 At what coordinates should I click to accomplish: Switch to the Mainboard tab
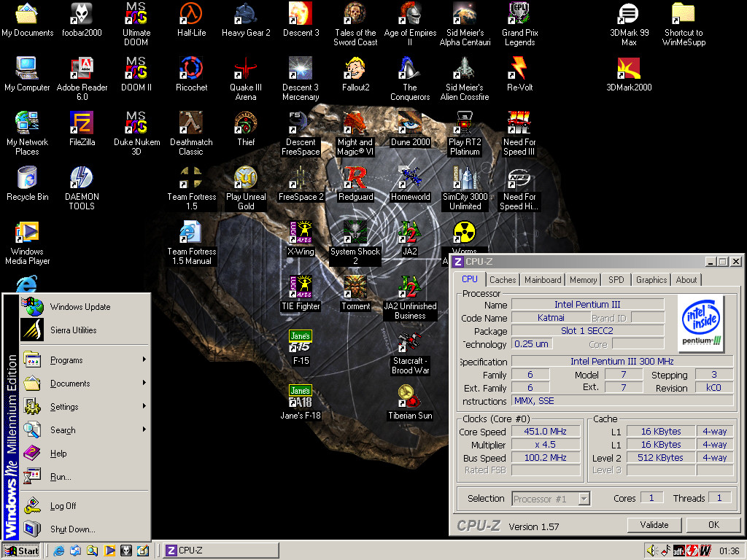point(543,280)
